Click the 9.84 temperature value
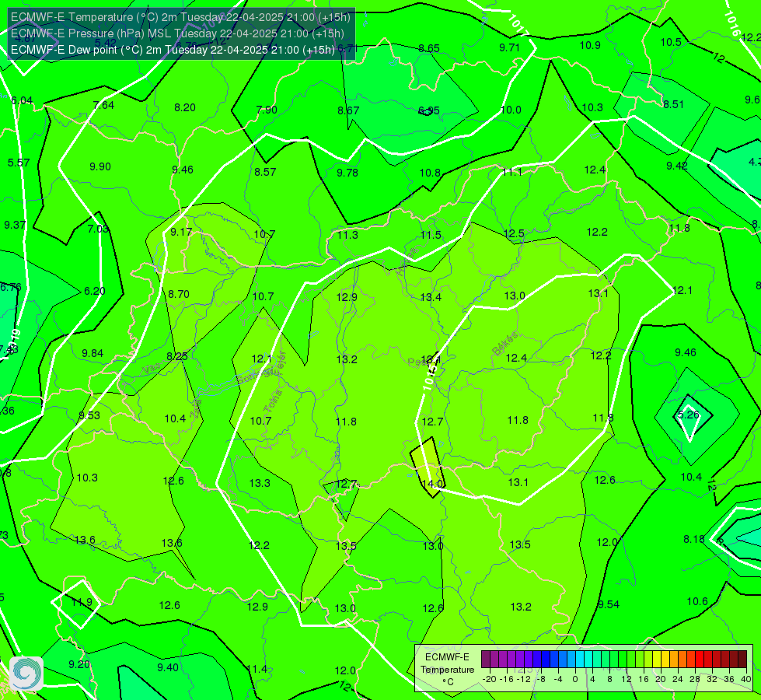The width and height of the screenshot is (761, 700). (x=93, y=353)
